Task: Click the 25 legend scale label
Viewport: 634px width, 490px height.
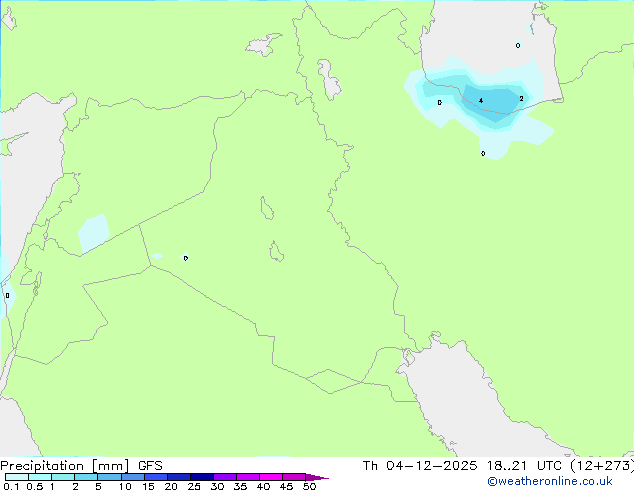Action: tap(194, 486)
